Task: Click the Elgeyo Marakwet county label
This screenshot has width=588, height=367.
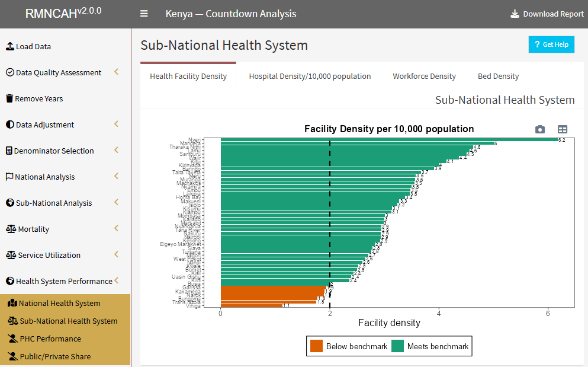Action: (181, 244)
